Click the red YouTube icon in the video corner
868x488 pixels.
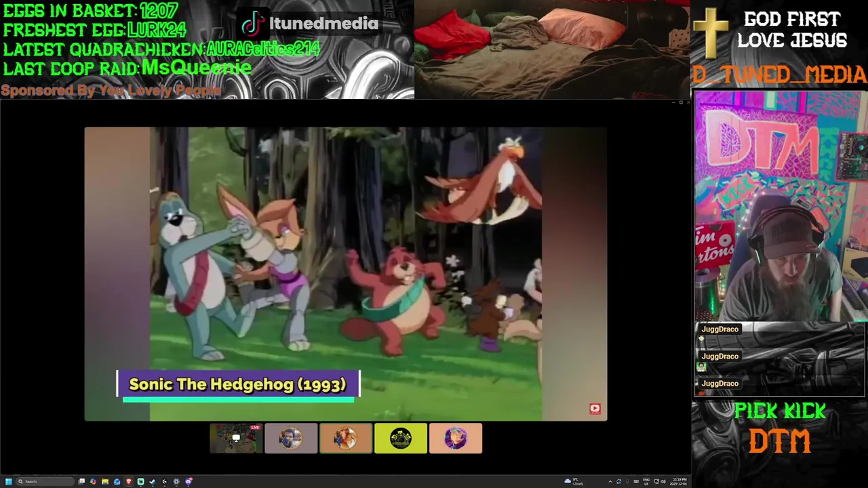pos(595,408)
